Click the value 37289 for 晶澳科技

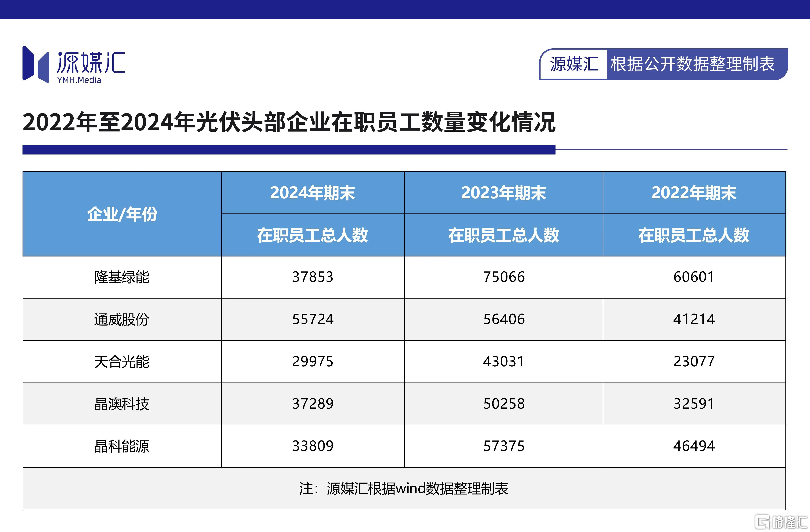click(313, 404)
